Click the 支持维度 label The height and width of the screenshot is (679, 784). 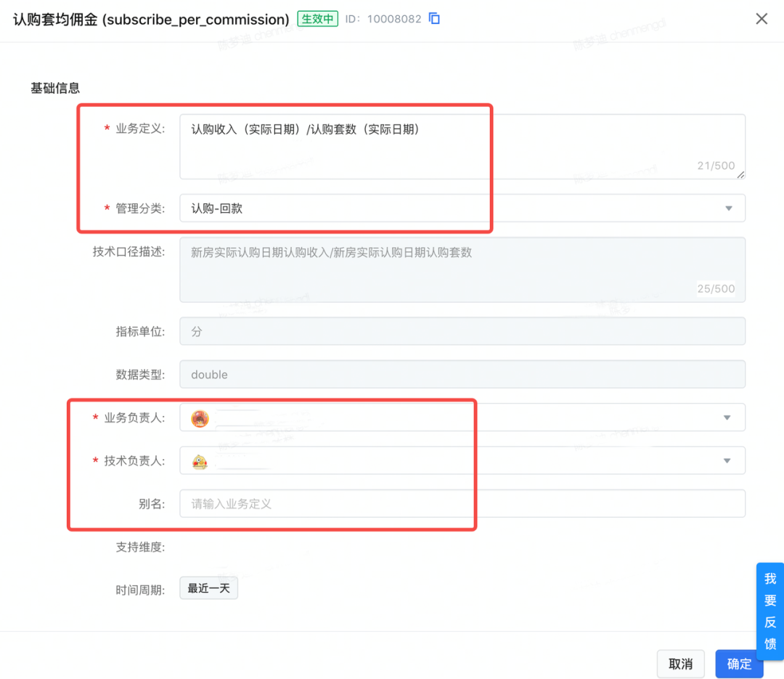pyautogui.click(x=140, y=547)
